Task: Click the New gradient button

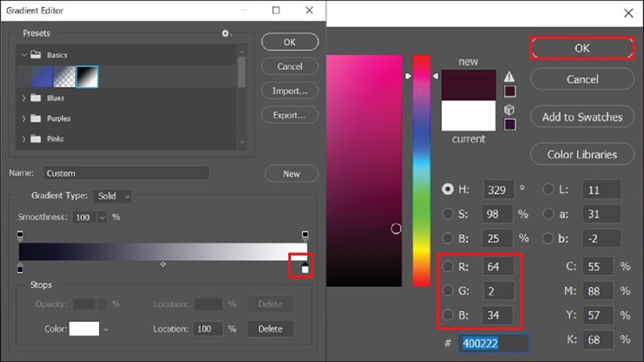Action: (x=291, y=174)
